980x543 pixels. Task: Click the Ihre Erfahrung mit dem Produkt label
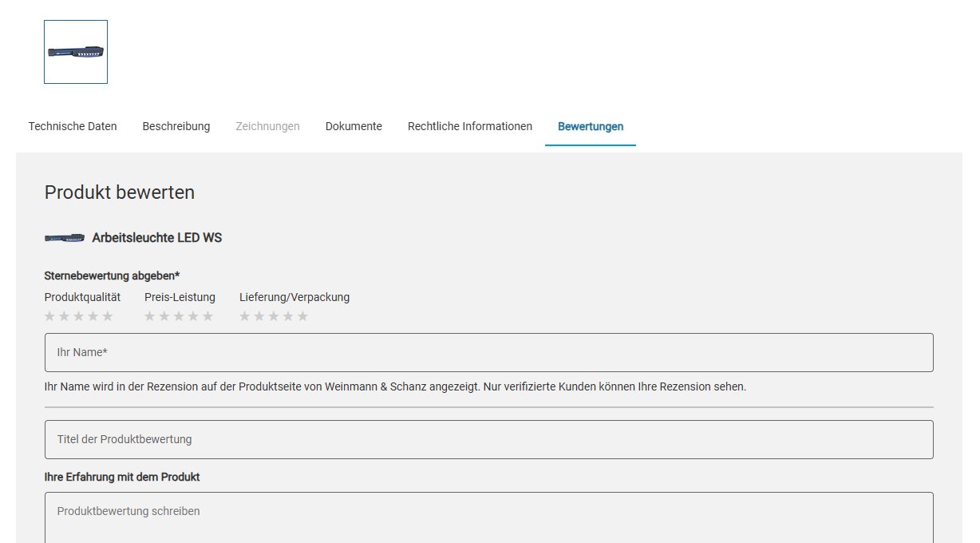[x=122, y=477]
